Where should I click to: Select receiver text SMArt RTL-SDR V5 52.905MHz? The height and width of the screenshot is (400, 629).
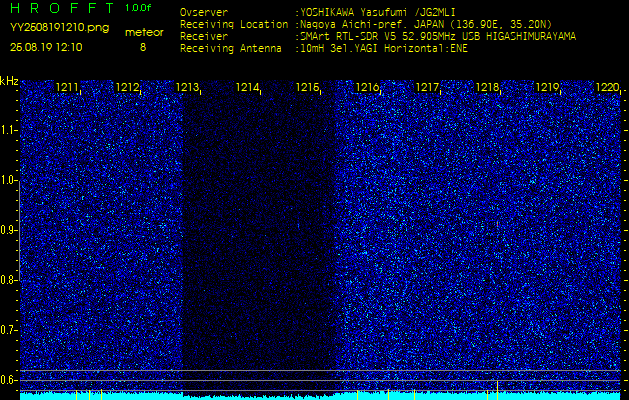click(379, 37)
